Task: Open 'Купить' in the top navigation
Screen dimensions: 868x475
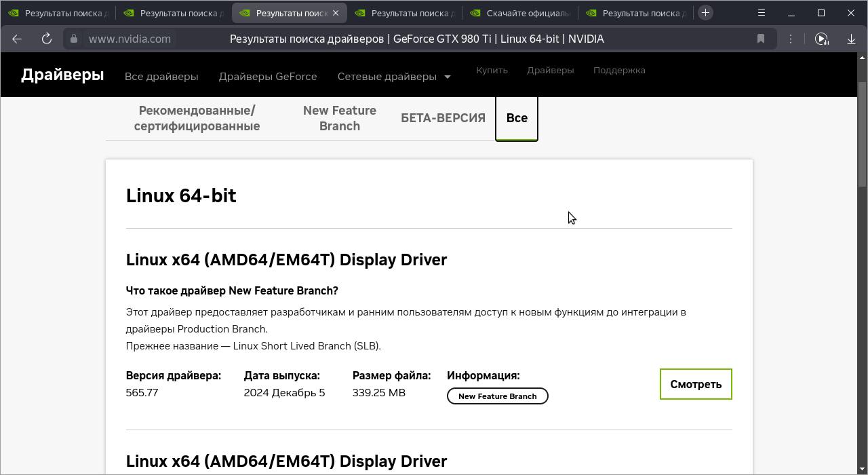Action: 492,70
